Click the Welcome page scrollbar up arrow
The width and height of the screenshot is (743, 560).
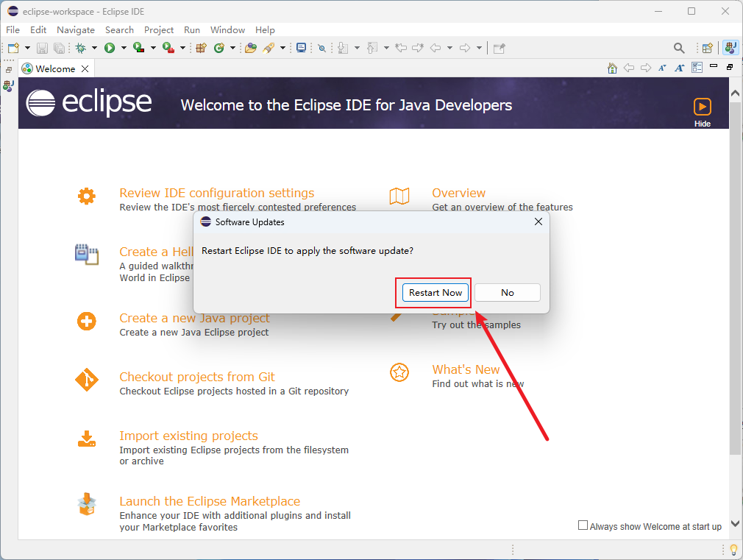735,93
